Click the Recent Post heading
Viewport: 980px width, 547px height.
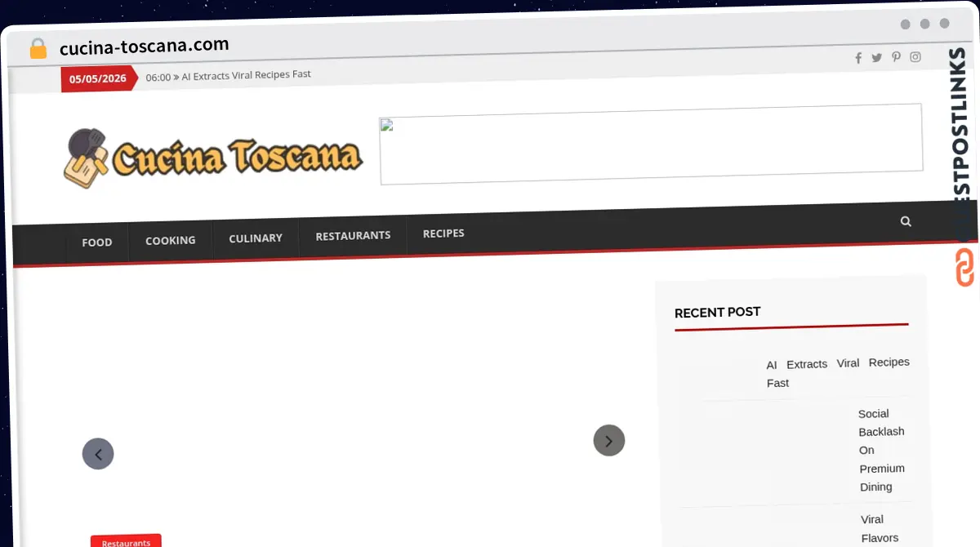[717, 312]
